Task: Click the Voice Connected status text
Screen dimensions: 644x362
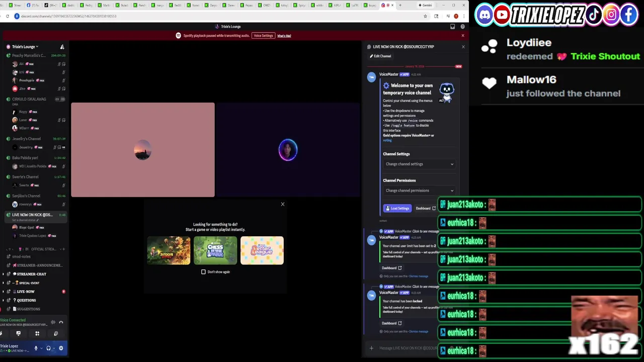Action: tap(13, 320)
